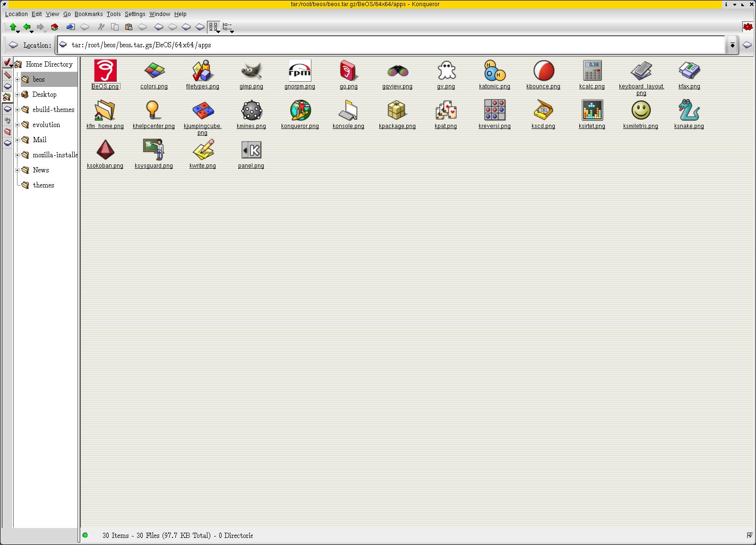This screenshot has width=756, height=545.
Task: Open the katomic.png file icon
Action: pyautogui.click(x=495, y=71)
